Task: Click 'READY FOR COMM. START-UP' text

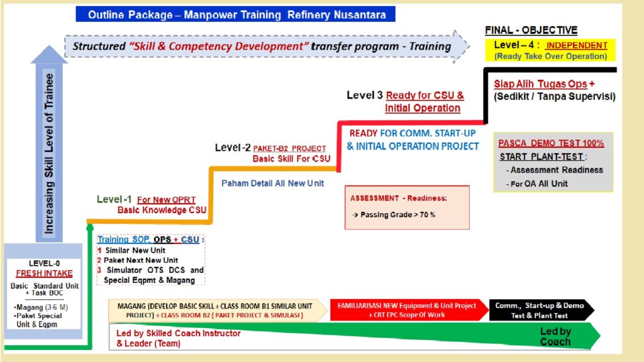Action: (x=413, y=133)
